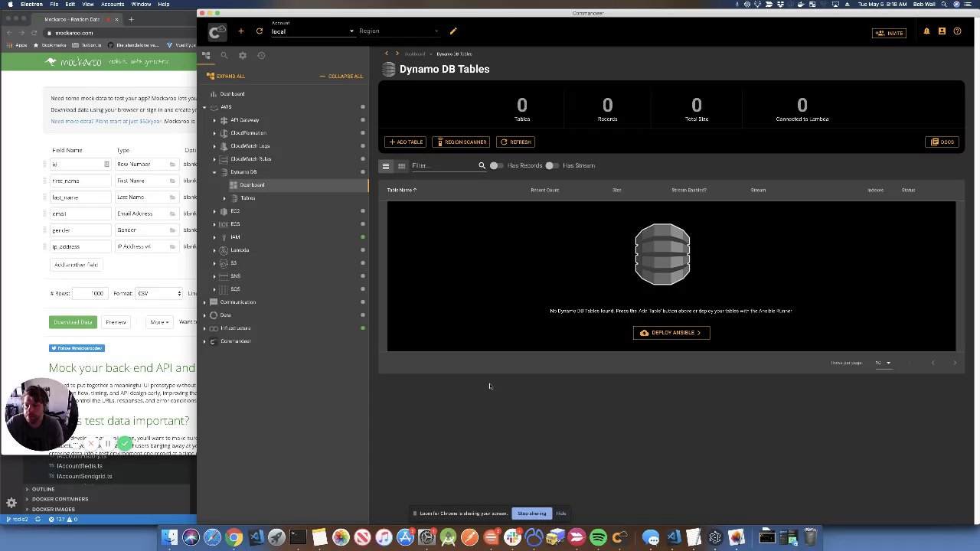980x551 pixels.
Task: Click the Region Scanner button
Action: [461, 142]
